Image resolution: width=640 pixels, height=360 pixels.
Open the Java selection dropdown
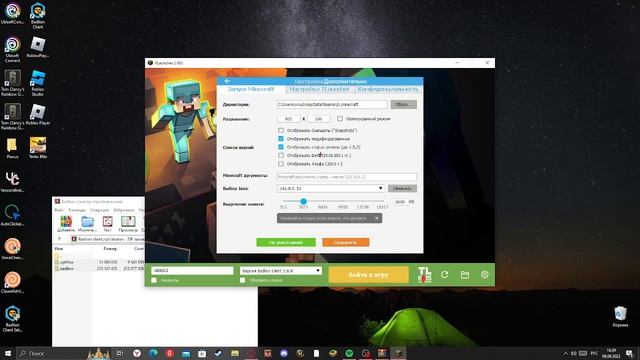(x=331, y=188)
